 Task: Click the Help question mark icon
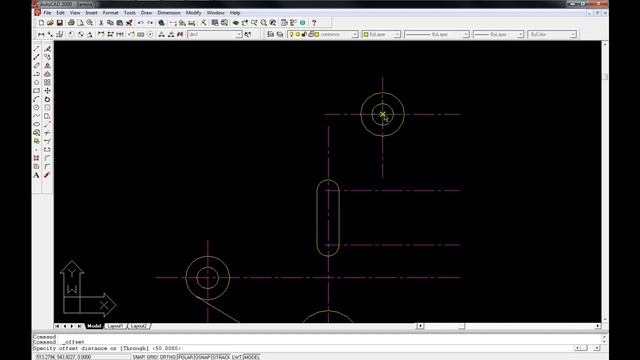[314, 23]
